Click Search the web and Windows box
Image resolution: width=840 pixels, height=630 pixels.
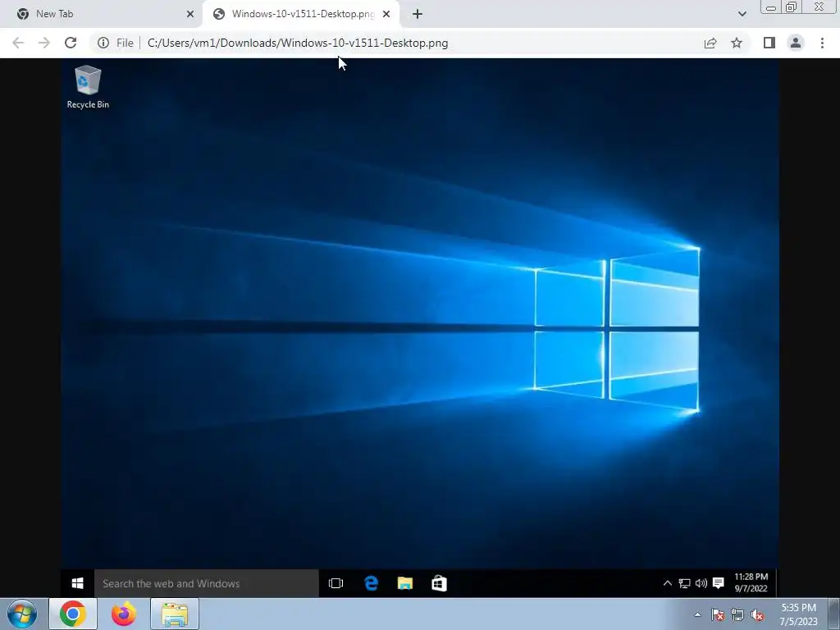tap(206, 583)
